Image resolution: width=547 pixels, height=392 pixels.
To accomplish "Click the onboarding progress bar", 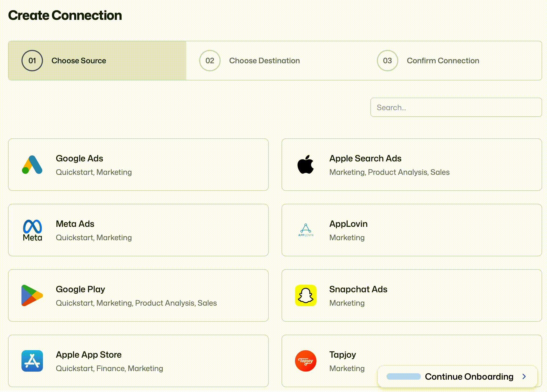I will tap(404, 376).
